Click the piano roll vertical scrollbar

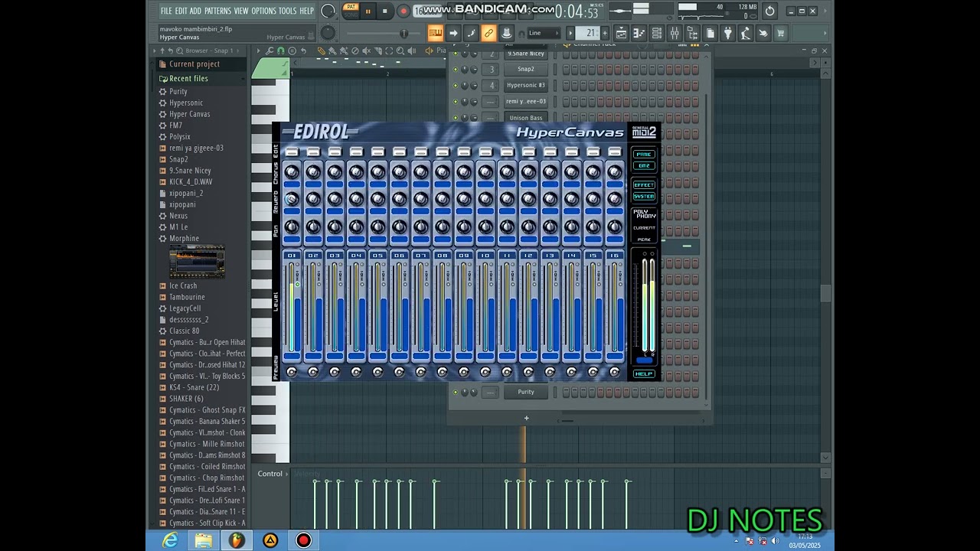coord(825,294)
